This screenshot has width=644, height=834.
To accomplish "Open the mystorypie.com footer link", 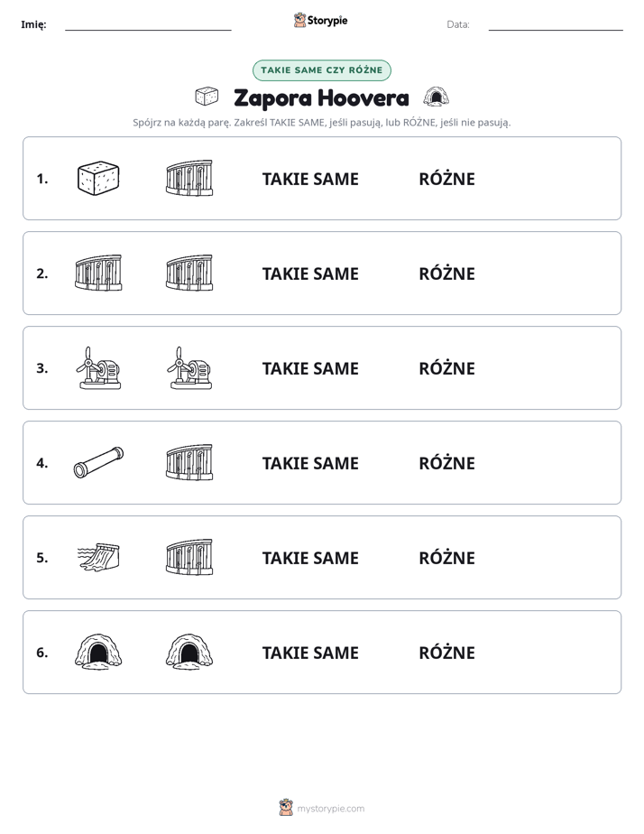I will 330,809.
